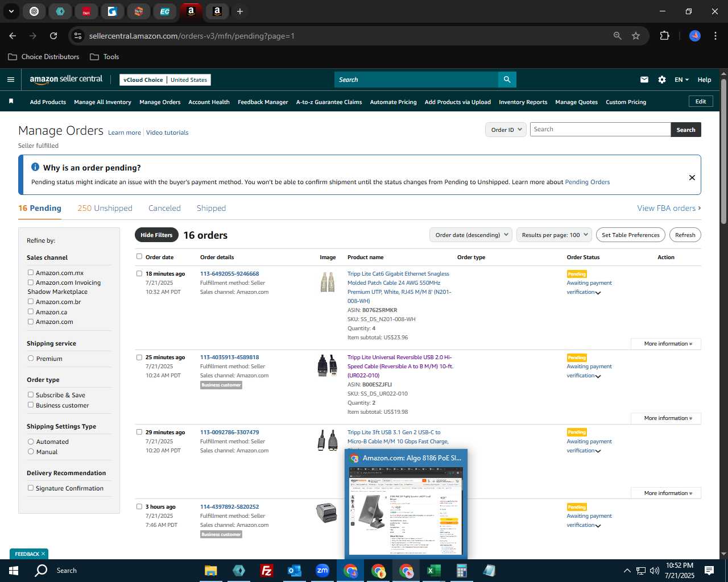728x582 pixels.
Task: Open Chrome three-dot menu
Action: pyautogui.click(x=714, y=36)
